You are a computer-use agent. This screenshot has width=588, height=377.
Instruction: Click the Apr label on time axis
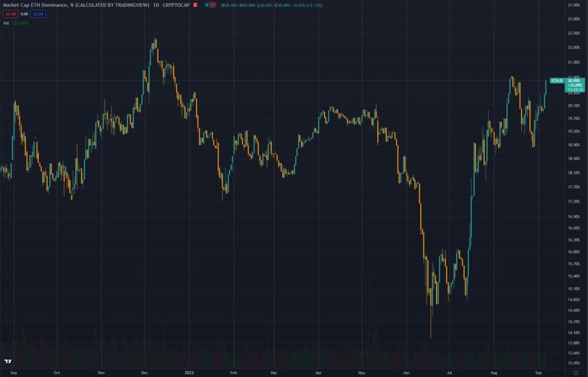pos(318,373)
